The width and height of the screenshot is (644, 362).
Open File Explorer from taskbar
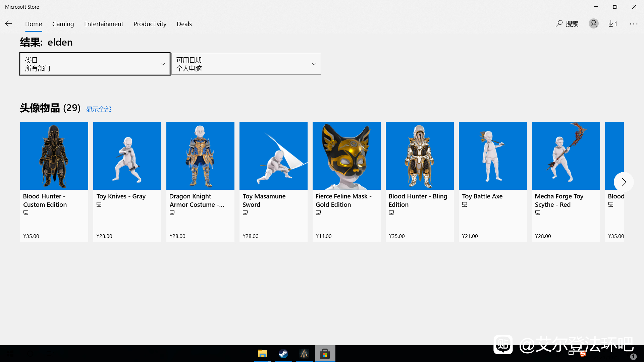click(x=262, y=354)
